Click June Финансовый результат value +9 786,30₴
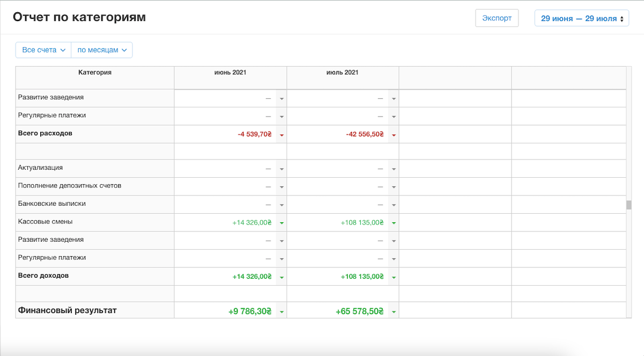The height and width of the screenshot is (356, 644). click(x=250, y=311)
